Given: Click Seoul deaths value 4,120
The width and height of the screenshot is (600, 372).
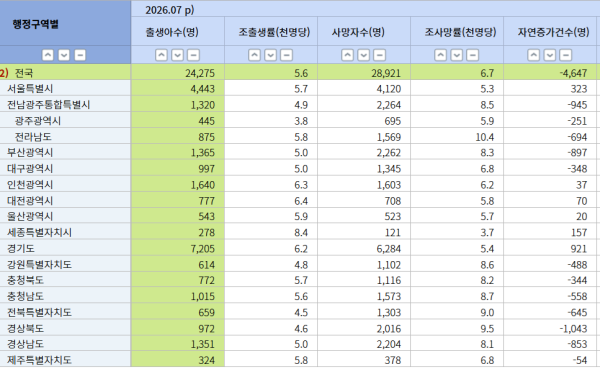Looking at the screenshot, I should 388,89.
